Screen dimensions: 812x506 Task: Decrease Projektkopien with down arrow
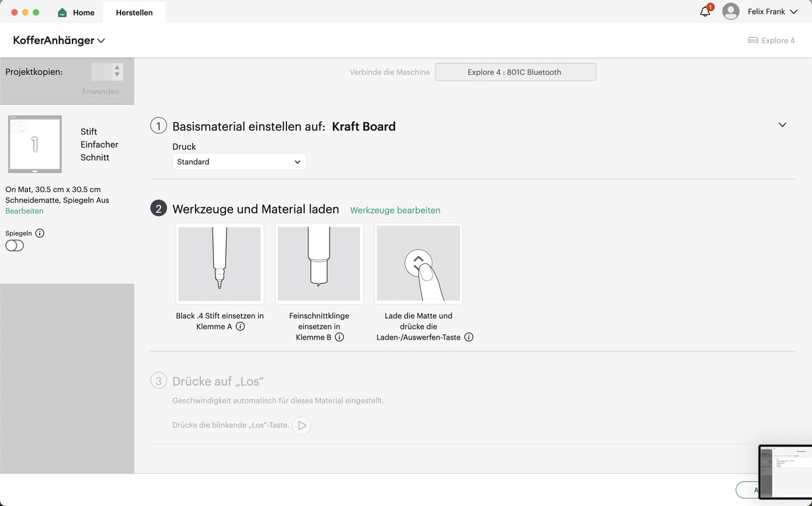(x=118, y=75)
